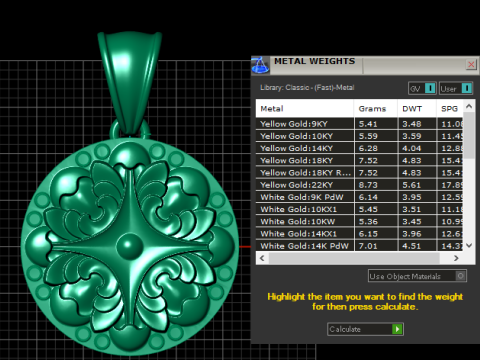Click the table scroll down arrow

point(469,245)
